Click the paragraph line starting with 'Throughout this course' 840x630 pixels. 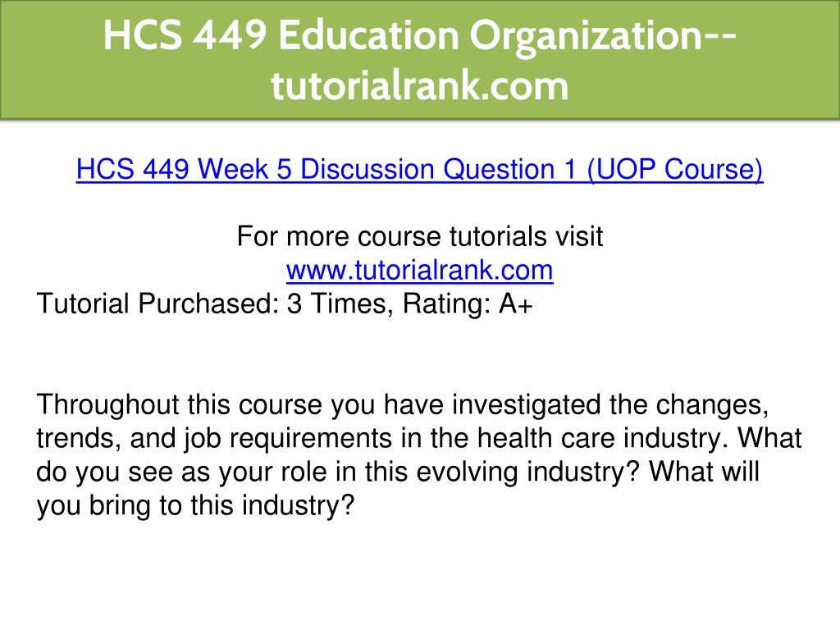(x=402, y=405)
